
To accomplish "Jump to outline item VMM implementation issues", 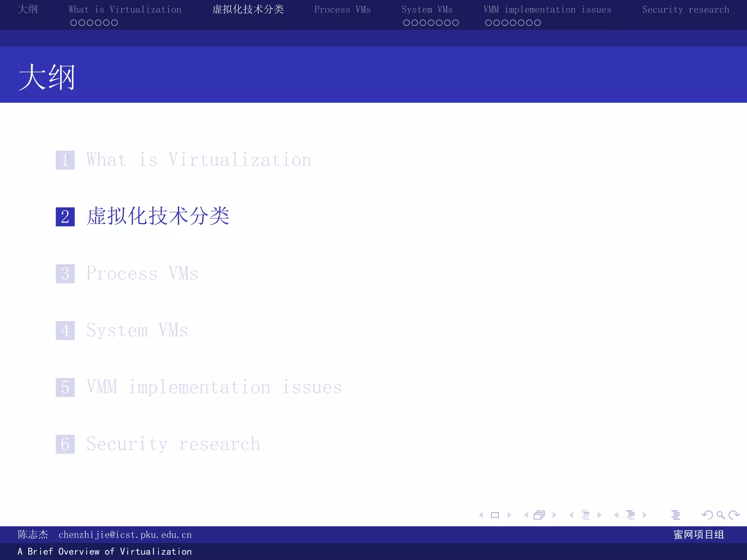I will tap(214, 387).
